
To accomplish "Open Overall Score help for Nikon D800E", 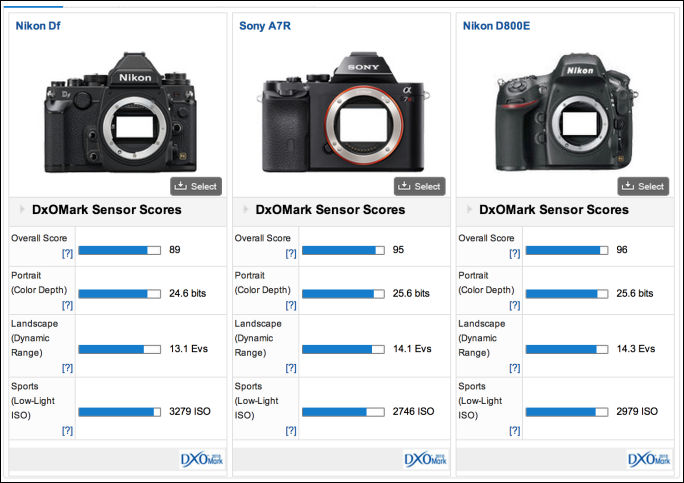I will (x=515, y=253).
